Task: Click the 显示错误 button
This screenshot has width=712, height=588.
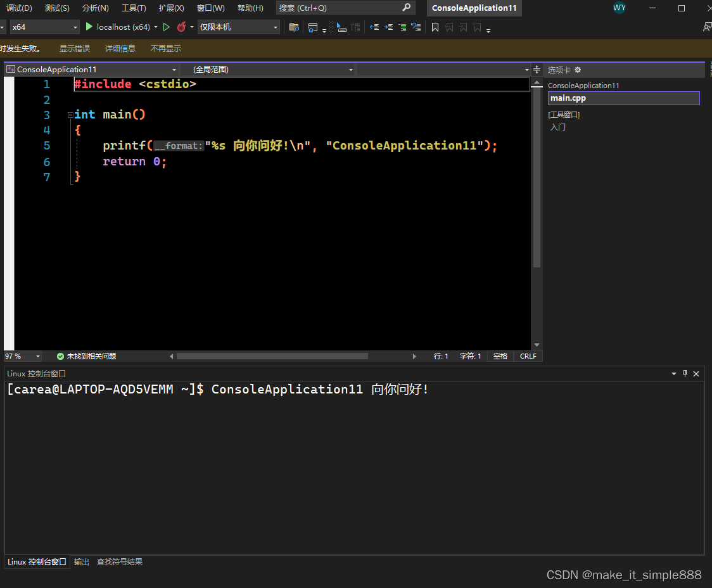Action: pos(74,48)
